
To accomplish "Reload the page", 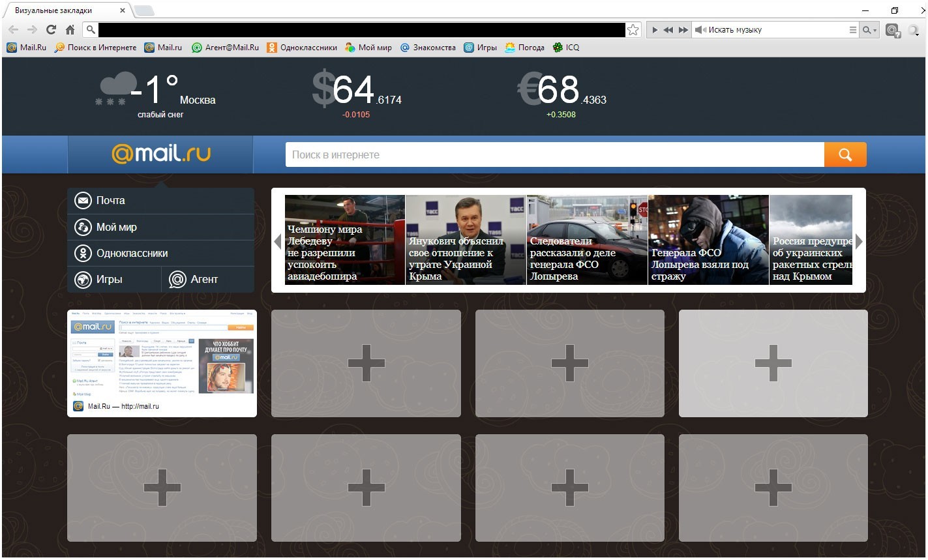I will (51, 30).
